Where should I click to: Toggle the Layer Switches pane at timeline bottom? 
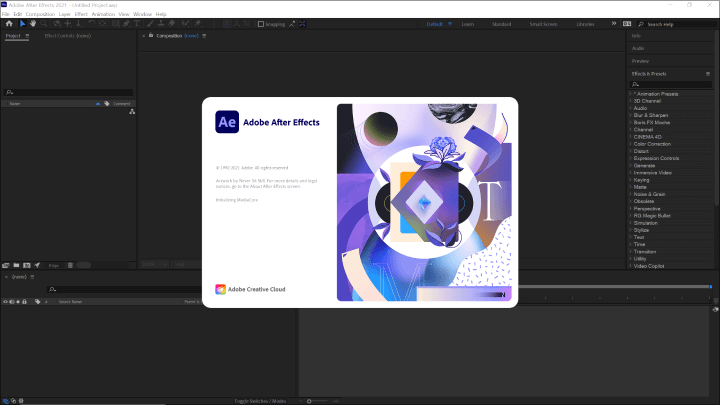(x=6, y=401)
